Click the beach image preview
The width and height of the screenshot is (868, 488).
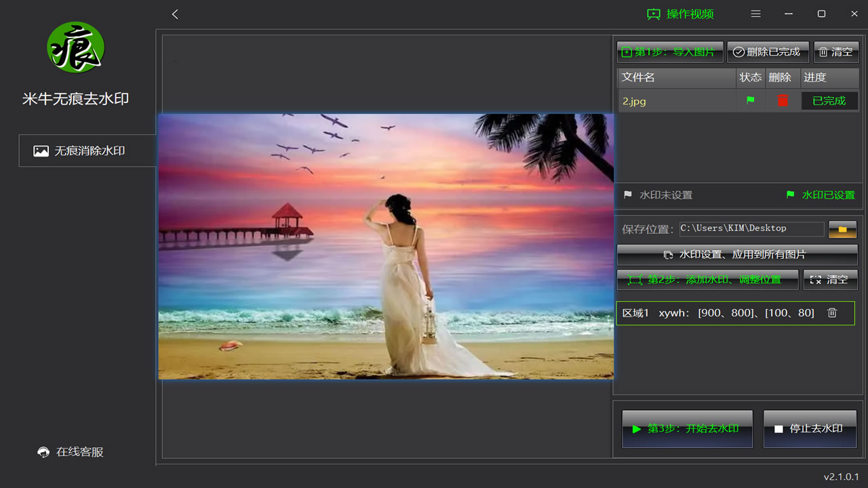pos(385,246)
